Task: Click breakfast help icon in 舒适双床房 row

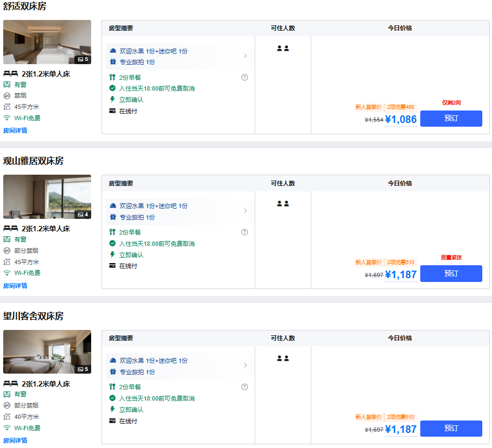Action: [x=244, y=77]
